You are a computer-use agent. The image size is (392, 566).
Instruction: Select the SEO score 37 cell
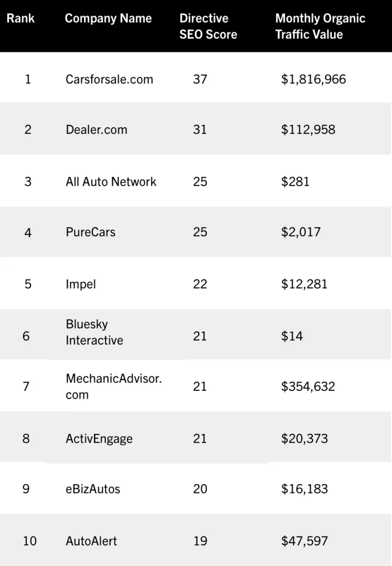click(x=200, y=79)
